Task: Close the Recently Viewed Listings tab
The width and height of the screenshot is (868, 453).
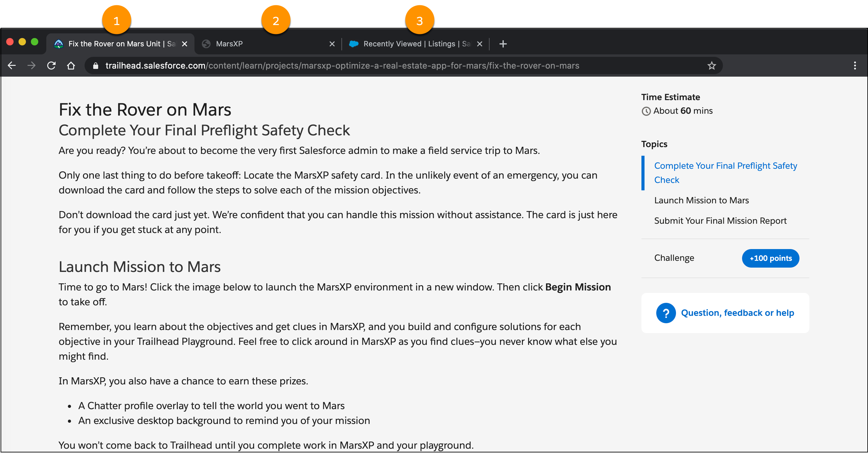Action: point(479,44)
